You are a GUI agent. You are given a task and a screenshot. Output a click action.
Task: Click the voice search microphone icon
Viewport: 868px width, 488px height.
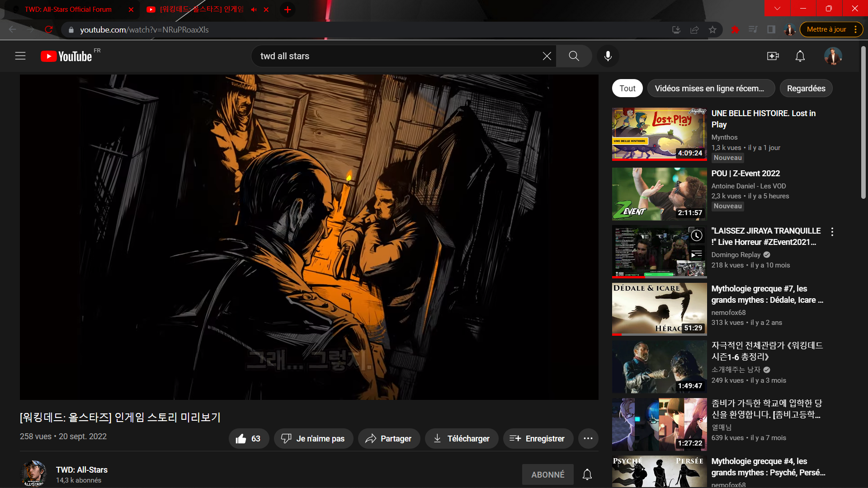608,56
